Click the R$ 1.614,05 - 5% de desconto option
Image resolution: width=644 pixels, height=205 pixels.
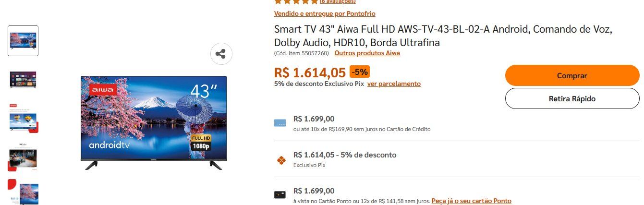345,155
